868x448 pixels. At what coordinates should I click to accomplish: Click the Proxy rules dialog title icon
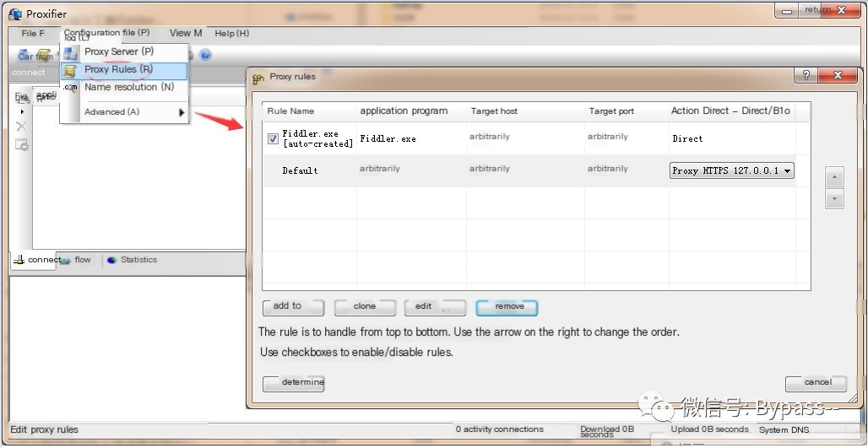point(258,78)
